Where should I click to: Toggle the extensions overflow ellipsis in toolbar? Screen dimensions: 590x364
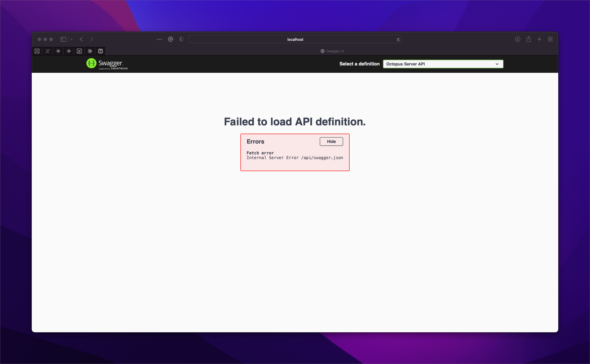(159, 39)
